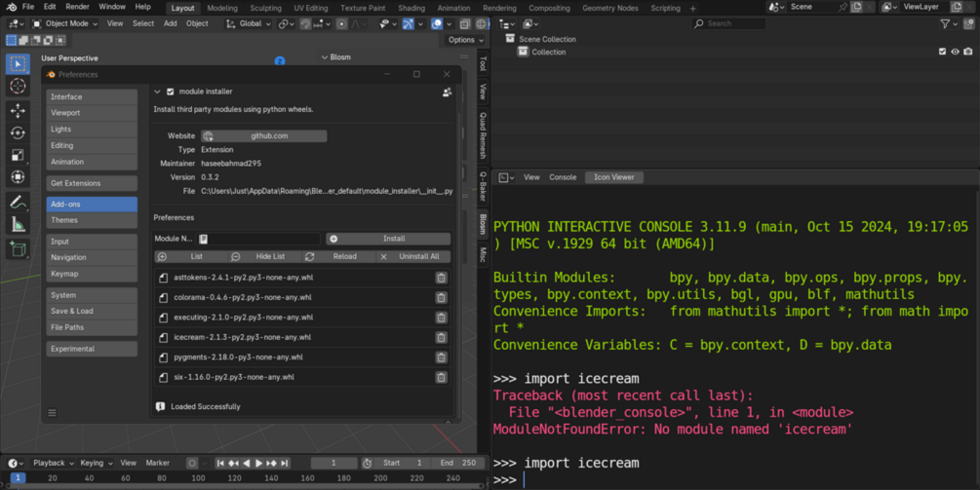Click the new scene icon

856,7
